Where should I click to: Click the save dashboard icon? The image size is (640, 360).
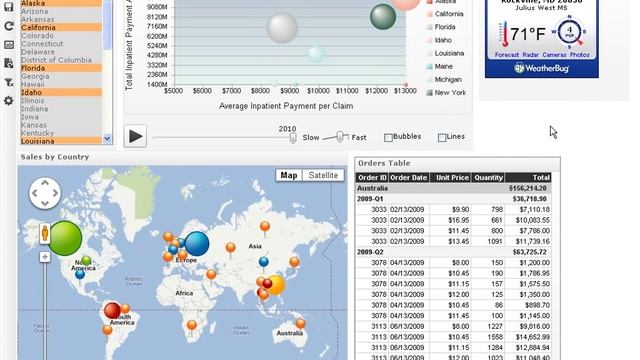[9, 7]
